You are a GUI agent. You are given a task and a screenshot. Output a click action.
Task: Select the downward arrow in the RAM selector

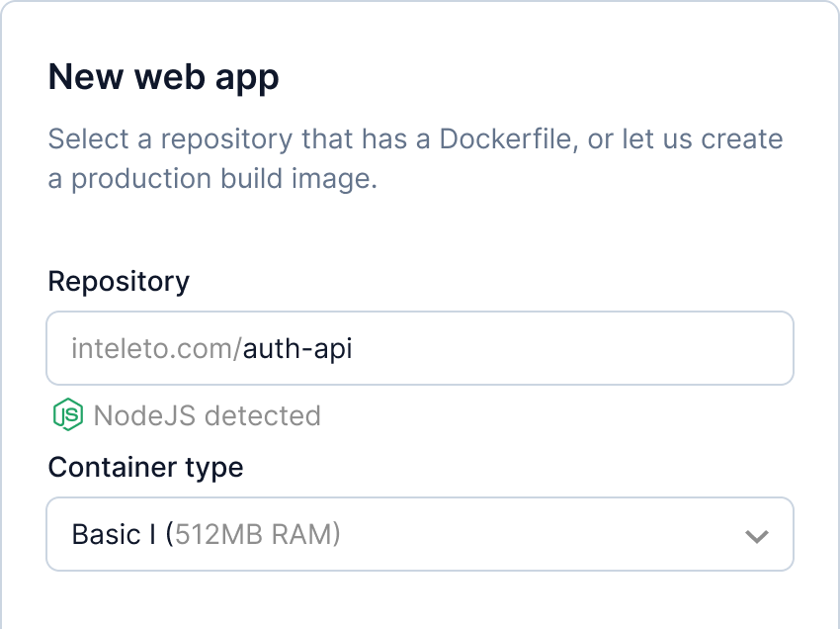[x=757, y=534]
